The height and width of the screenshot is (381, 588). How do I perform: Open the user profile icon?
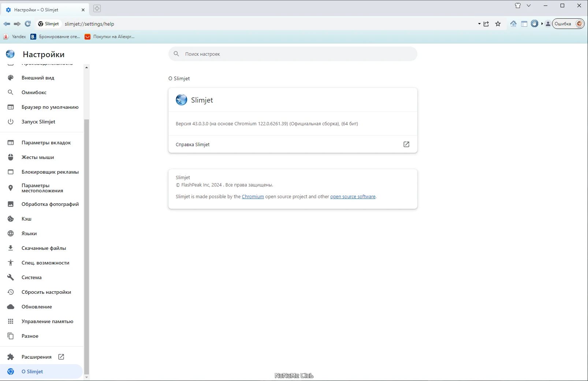click(548, 24)
